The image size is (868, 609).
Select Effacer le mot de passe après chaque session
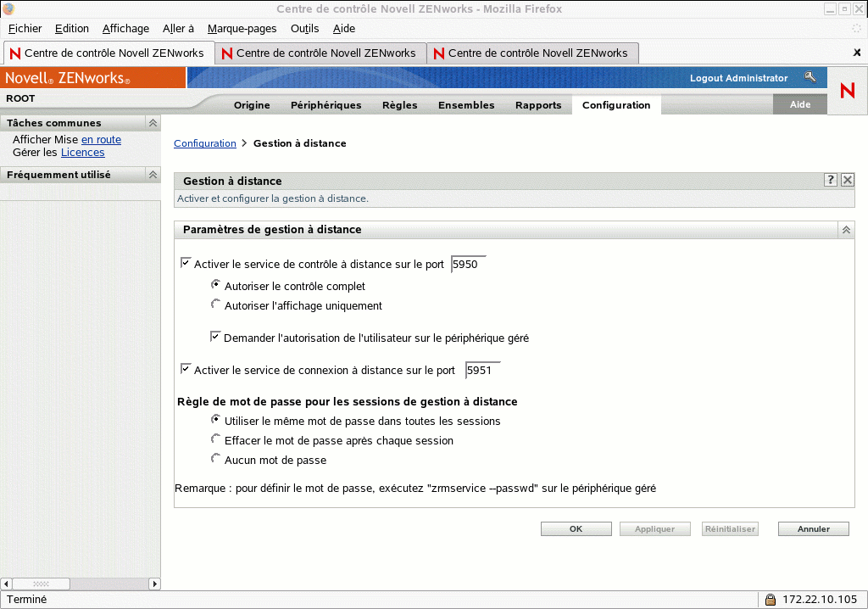click(x=216, y=439)
